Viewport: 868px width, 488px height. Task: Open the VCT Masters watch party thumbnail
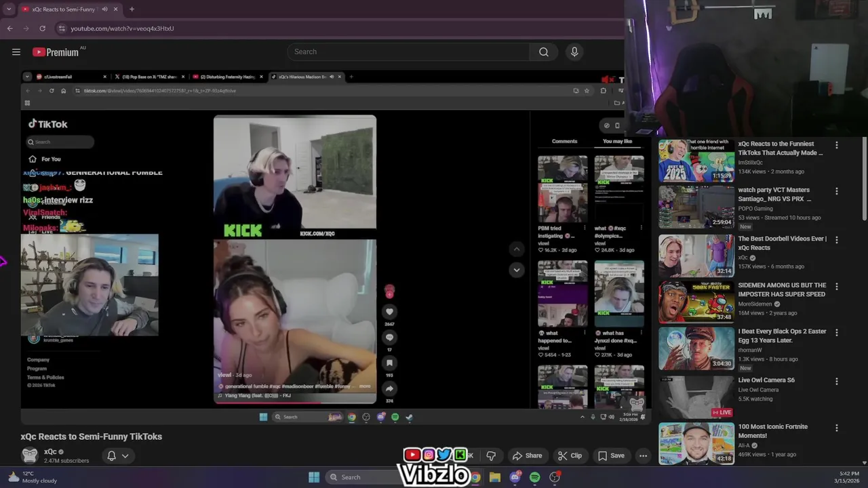tap(696, 207)
